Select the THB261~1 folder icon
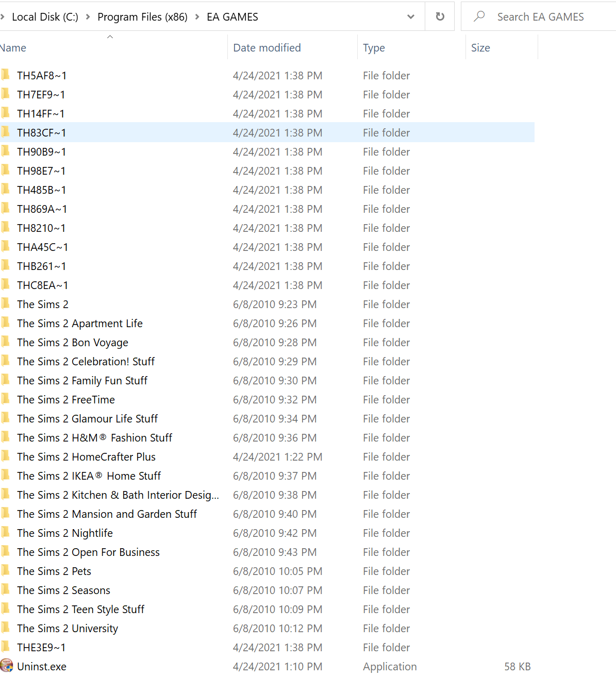Screen dimensions: 616x677 click(6, 265)
